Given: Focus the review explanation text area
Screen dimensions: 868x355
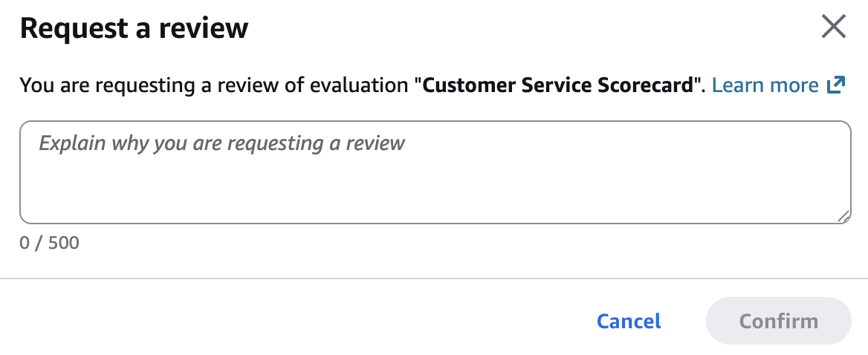Looking at the screenshot, I should tap(435, 172).
